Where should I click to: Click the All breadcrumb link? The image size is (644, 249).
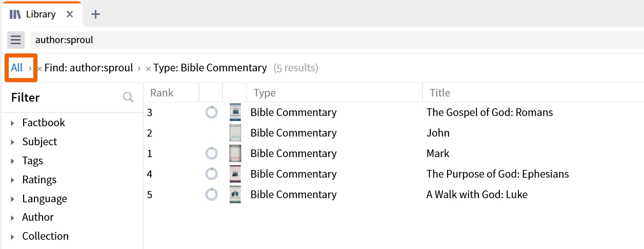pyautogui.click(x=17, y=68)
